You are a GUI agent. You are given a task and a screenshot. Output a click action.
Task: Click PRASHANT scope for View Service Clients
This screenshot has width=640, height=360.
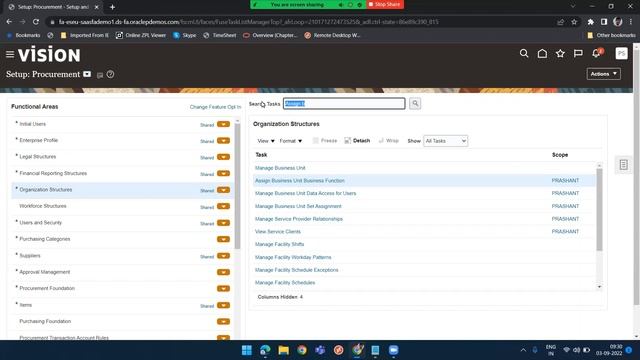click(565, 231)
